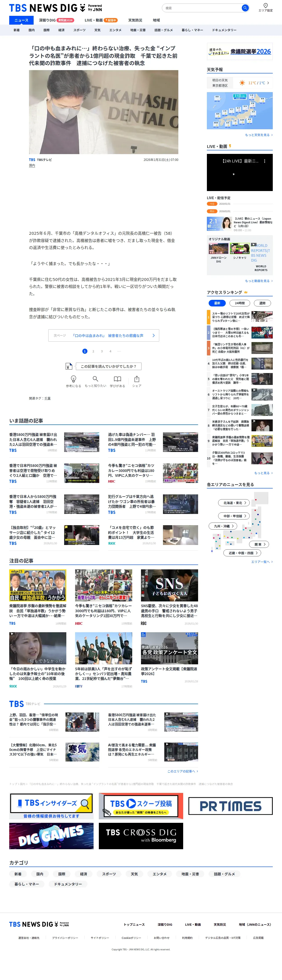Image resolution: width=282 pixels, height=980 pixels.
Task: Click current page 1 indicator
Action: pos(85,351)
